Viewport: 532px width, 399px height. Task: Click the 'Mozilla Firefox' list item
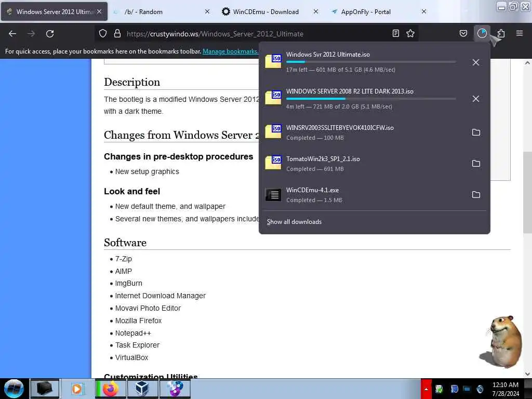click(x=138, y=321)
